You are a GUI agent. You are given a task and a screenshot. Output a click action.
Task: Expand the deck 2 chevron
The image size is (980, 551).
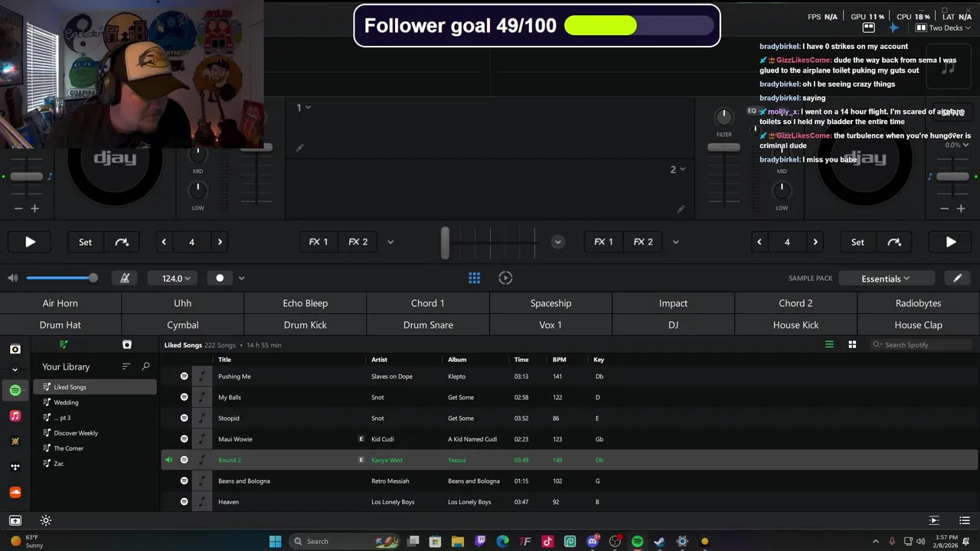point(682,169)
